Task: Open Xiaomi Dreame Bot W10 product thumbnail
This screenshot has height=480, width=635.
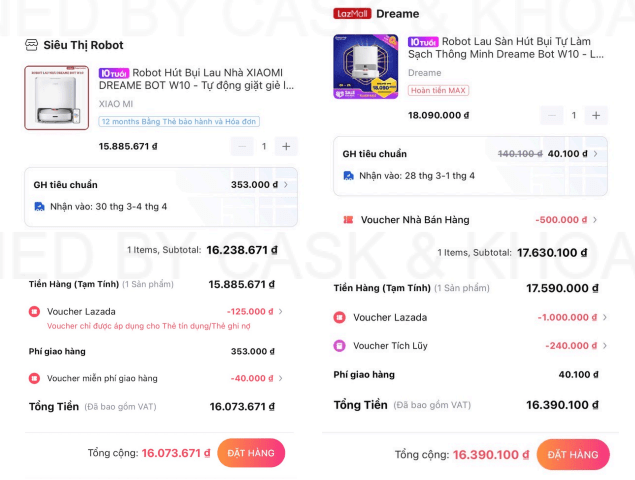Action: [57, 98]
